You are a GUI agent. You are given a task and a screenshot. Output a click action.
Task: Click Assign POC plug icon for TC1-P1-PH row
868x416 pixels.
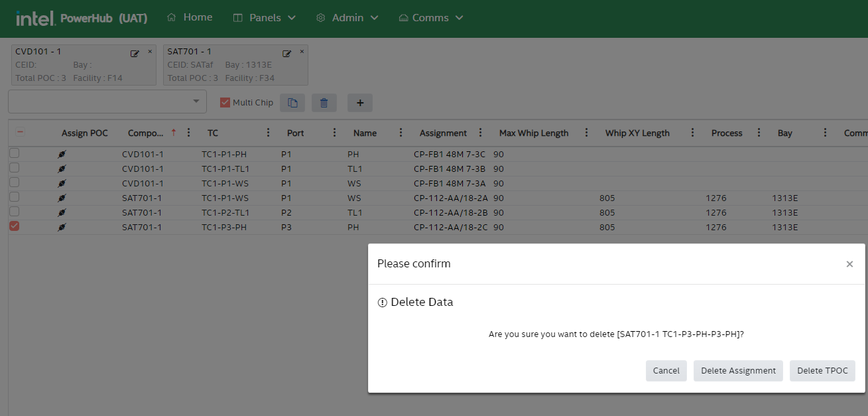62,155
